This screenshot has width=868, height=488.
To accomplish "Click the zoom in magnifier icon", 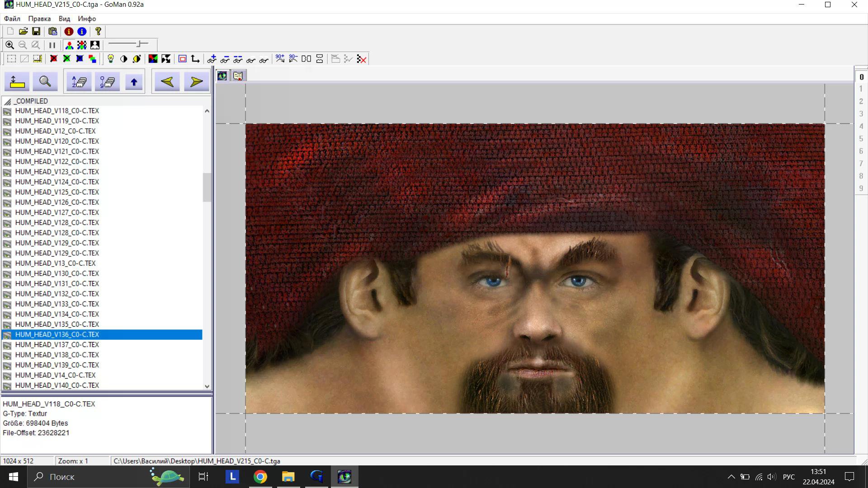I will pyautogui.click(x=9, y=45).
